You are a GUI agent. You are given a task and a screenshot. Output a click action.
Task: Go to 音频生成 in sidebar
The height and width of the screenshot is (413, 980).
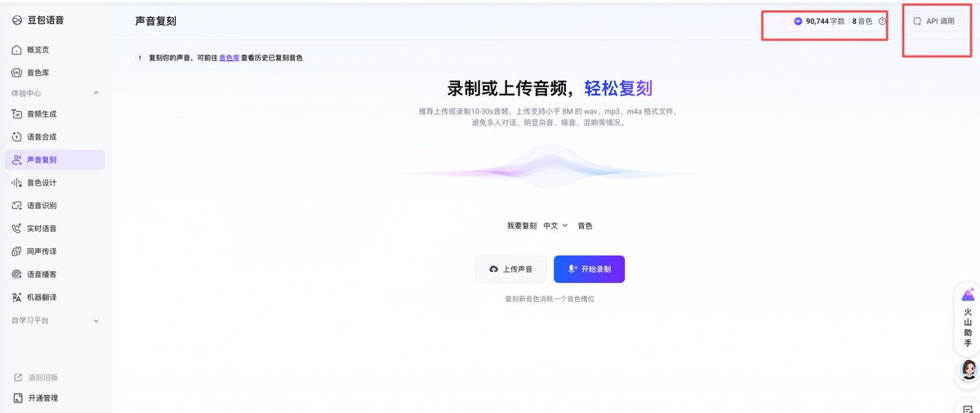click(55, 114)
